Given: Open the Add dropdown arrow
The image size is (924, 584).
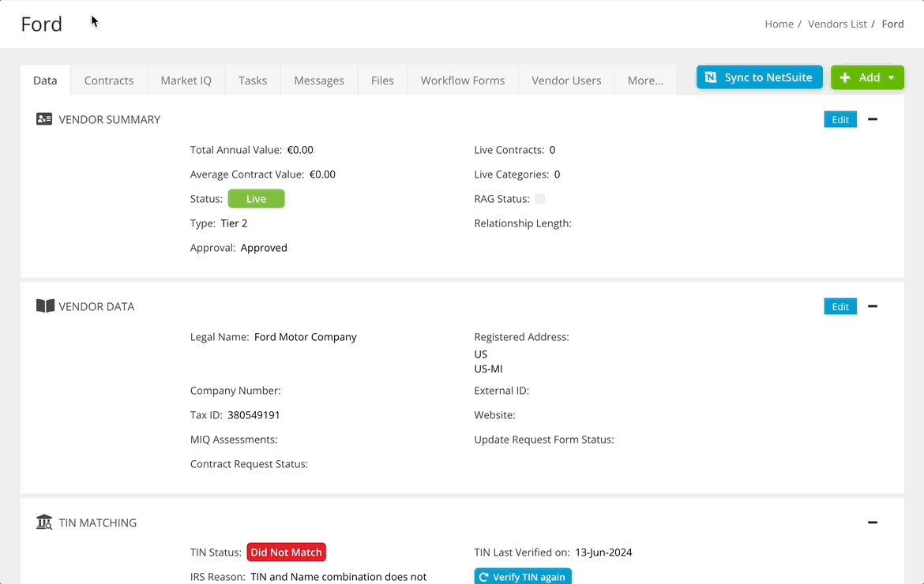Looking at the screenshot, I should (x=892, y=77).
